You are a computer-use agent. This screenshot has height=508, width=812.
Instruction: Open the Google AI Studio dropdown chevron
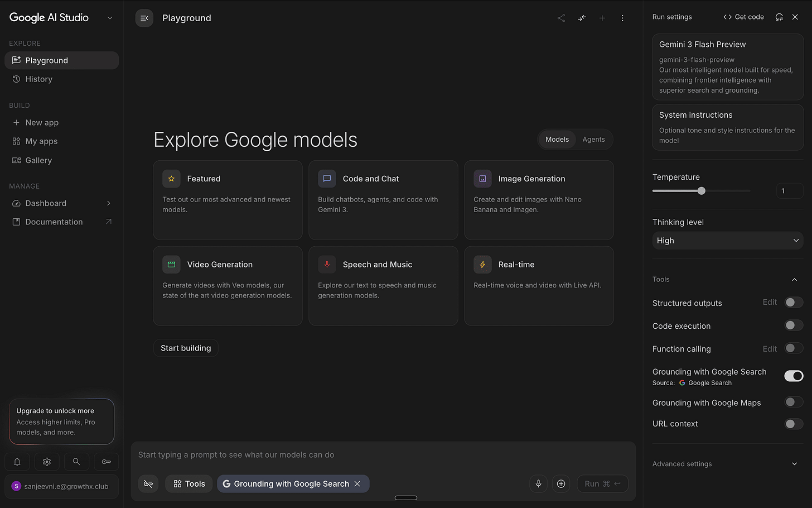tap(110, 18)
